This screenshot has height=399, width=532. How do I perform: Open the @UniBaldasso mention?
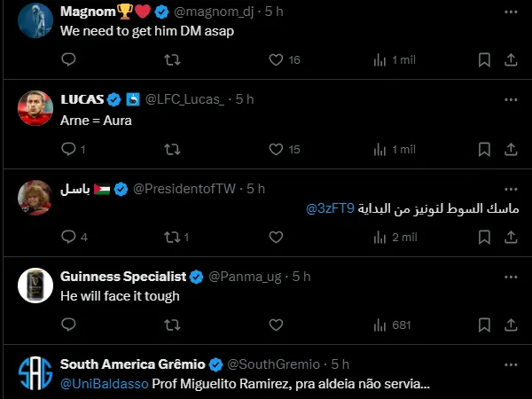click(x=104, y=384)
